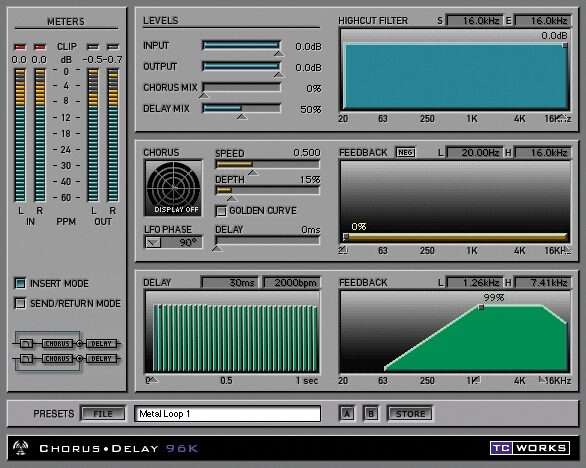Click the chorus DEPTH slider
This screenshot has height=468, width=586.
[268, 190]
